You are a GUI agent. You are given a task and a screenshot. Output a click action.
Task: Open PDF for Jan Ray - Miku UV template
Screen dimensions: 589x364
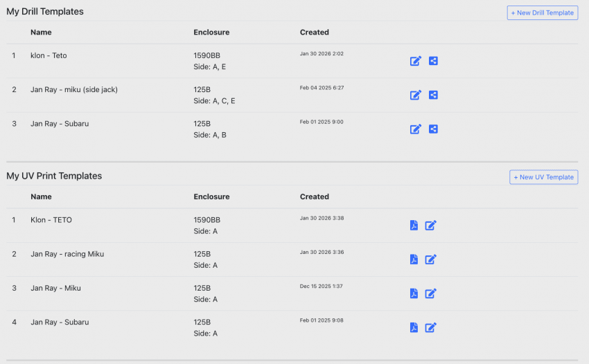pos(414,293)
